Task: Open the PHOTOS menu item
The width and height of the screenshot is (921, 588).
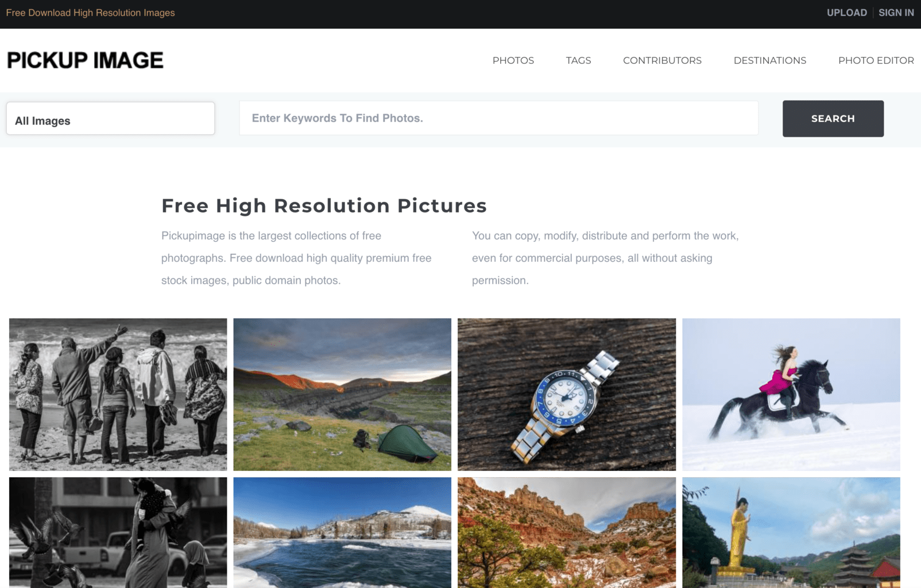Action: (513, 60)
